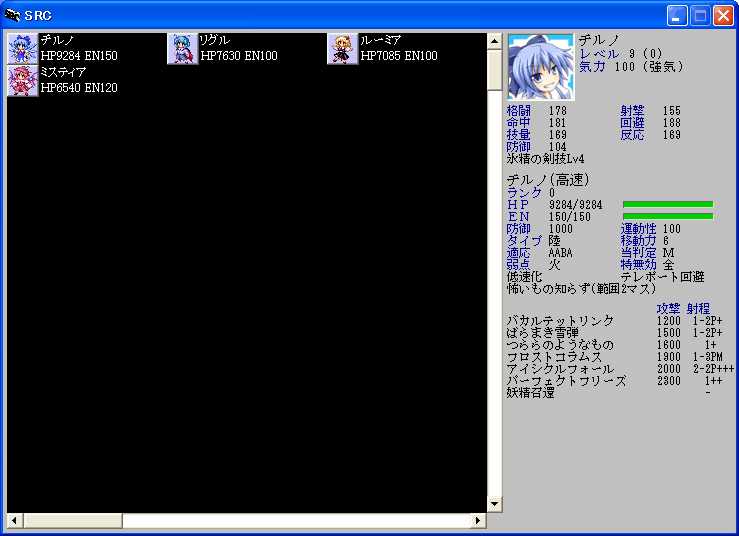Click the 怖いもの知らず(範囲2マス) text
Image resolution: width=739 pixels, height=536 pixels.
(581, 289)
